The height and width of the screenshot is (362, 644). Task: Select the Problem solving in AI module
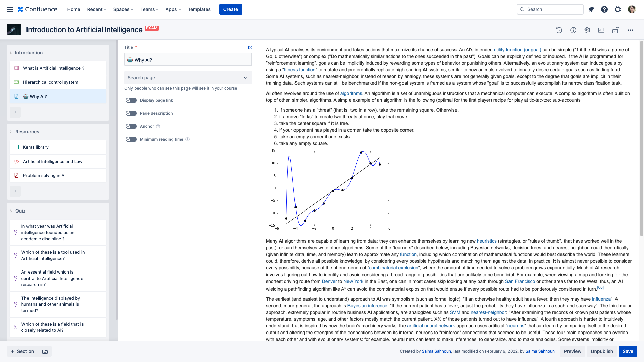coord(58,175)
